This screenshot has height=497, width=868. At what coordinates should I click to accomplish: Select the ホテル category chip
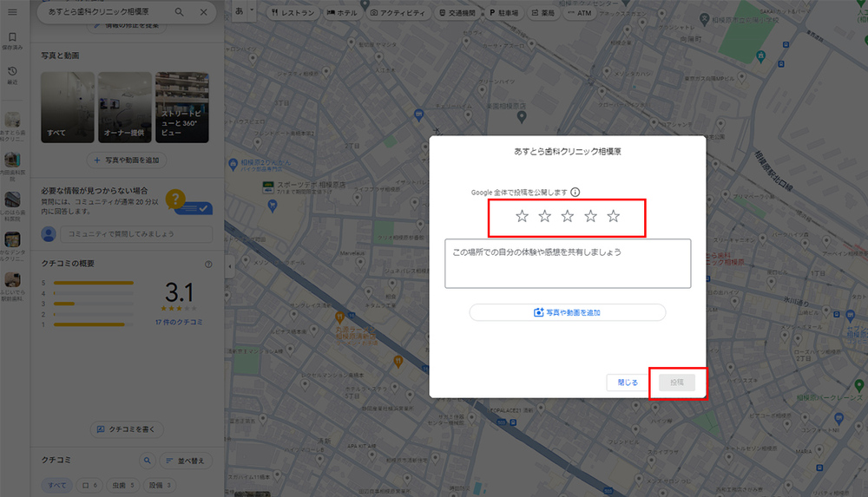point(342,14)
